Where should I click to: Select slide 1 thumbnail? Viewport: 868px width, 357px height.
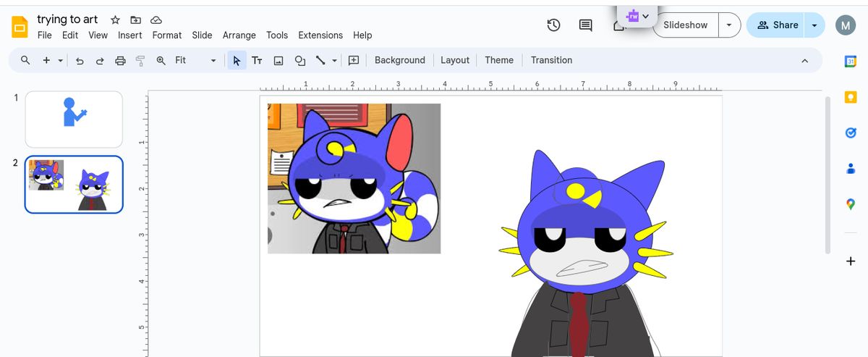click(x=74, y=119)
